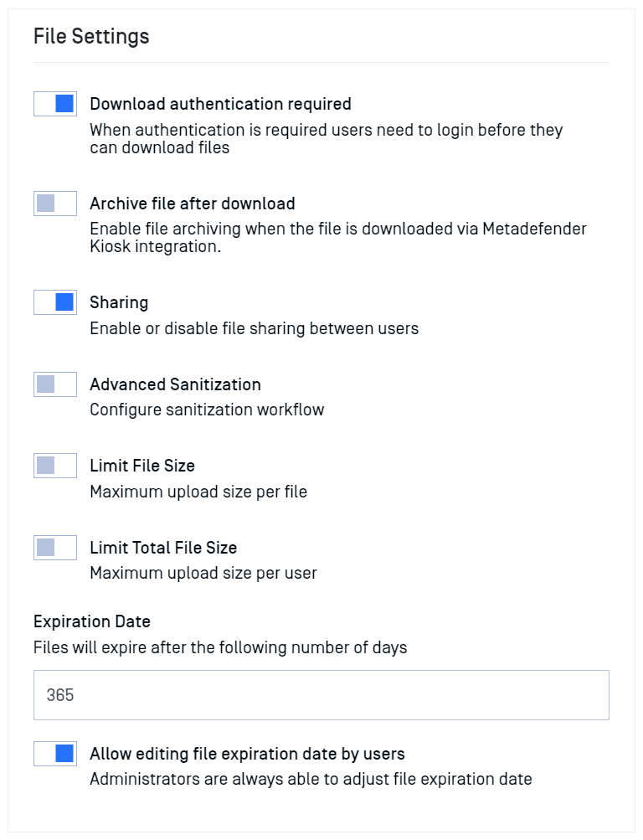Click the "File Settings" panel title
The image size is (643, 840).
click(91, 37)
